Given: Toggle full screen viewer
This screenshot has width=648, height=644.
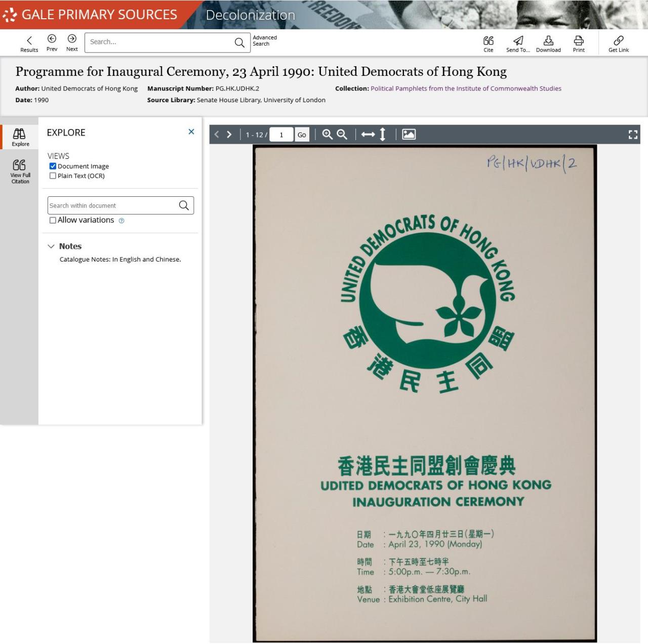Looking at the screenshot, I should (633, 135).
